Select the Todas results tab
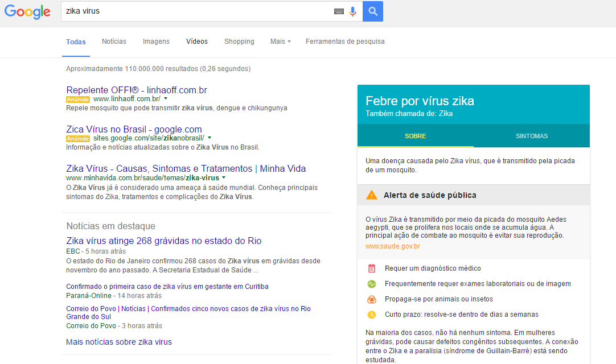Viewport: 616px width, 364px height. point(76,42)
